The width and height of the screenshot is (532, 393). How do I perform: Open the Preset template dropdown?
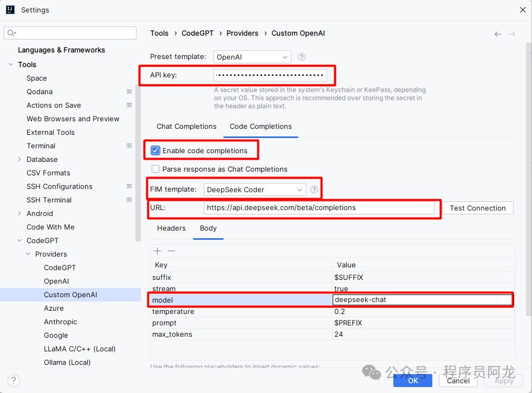252,57
